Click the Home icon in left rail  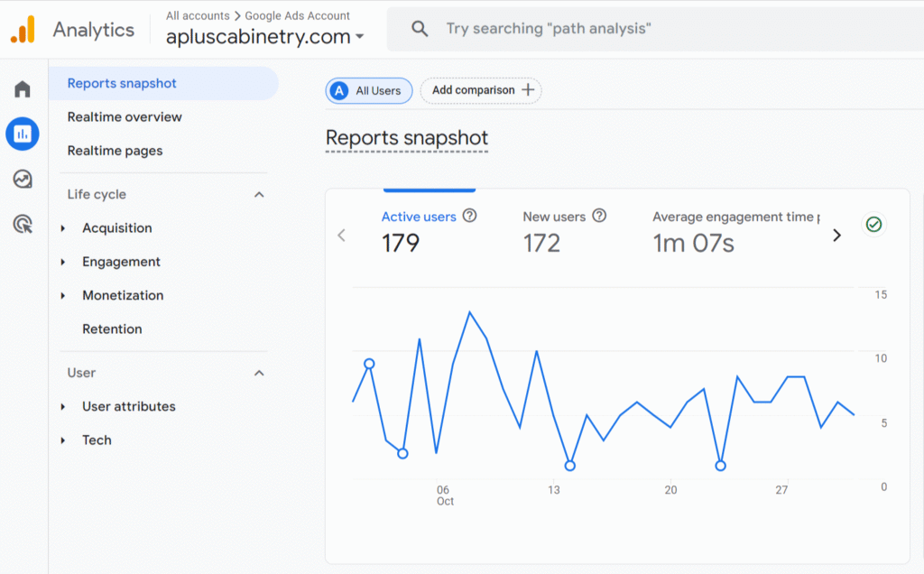pyautogui.click(x=23, y=89)
